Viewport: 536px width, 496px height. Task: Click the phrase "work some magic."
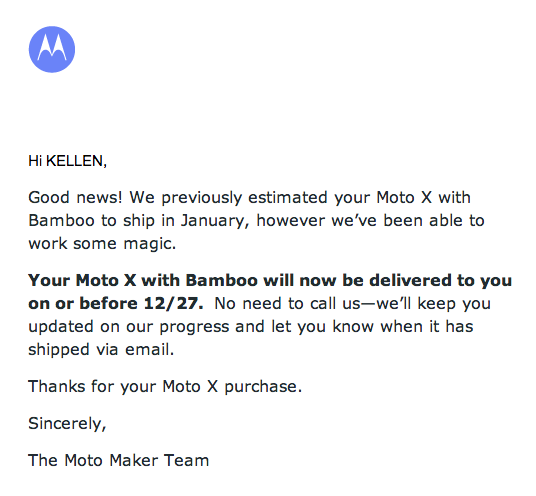tap(102, 243)
